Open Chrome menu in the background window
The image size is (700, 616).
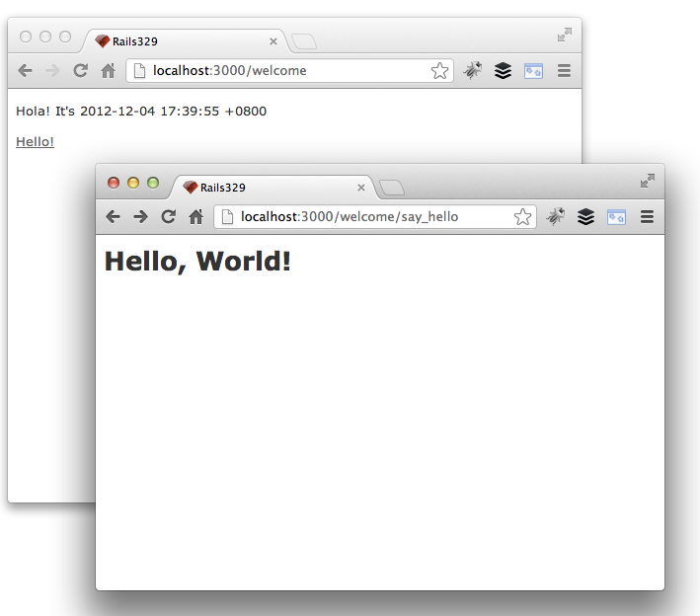(564, 71)
